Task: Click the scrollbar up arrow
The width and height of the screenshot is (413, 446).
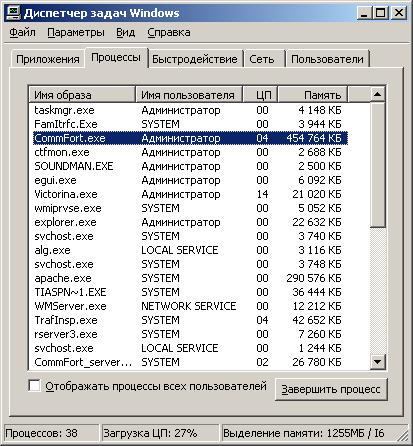Action: click(378, 94)
